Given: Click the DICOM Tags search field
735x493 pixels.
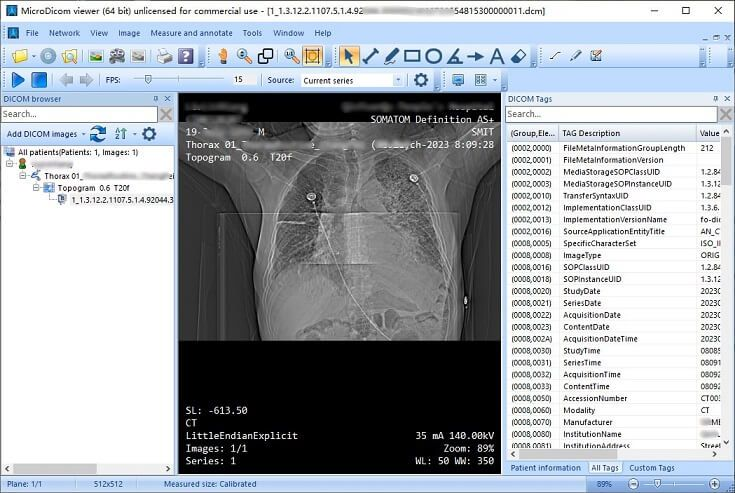Looking at the screenshot, I should pyautogui.click(x=611, y=114).
